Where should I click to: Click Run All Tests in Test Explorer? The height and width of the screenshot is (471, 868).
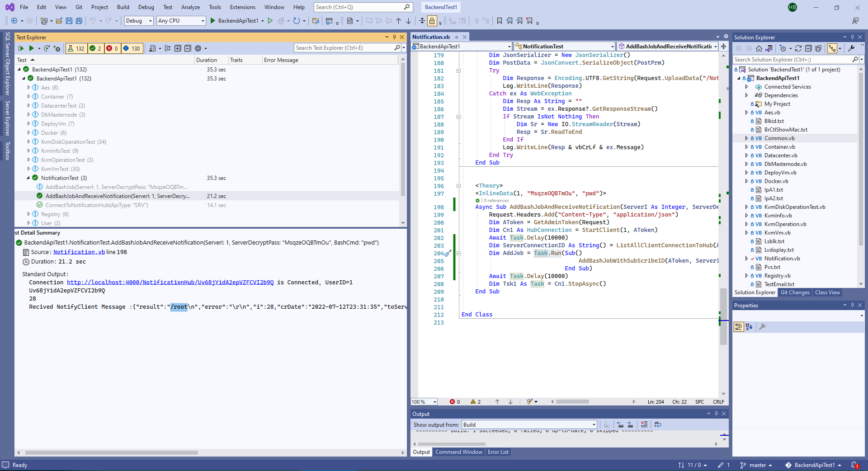(x=21, y=48)
